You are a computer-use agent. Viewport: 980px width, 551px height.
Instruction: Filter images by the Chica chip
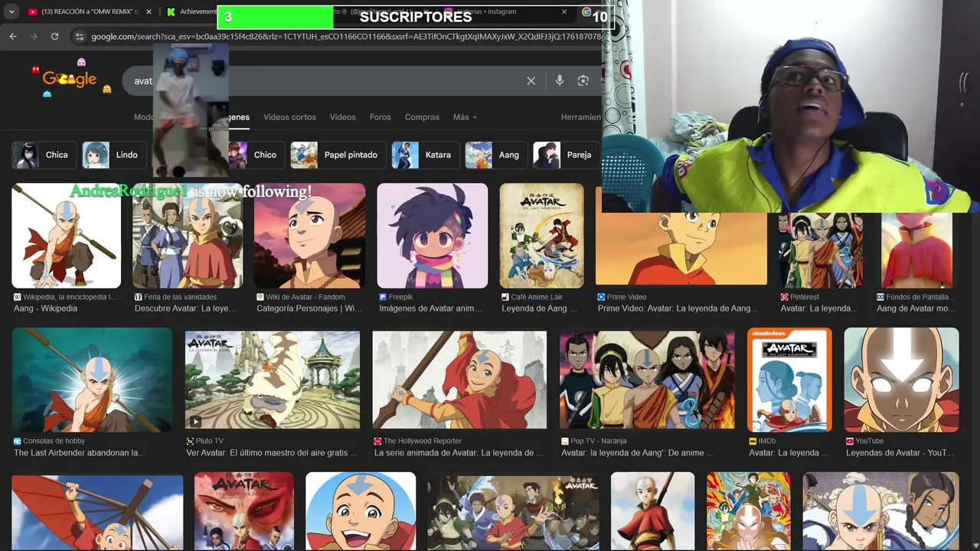44,155
